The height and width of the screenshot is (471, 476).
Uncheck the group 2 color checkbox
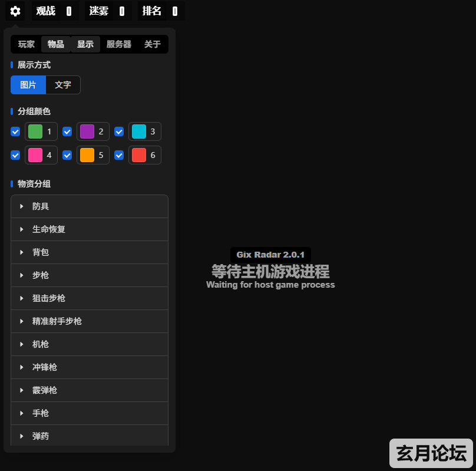click(67, 131)
